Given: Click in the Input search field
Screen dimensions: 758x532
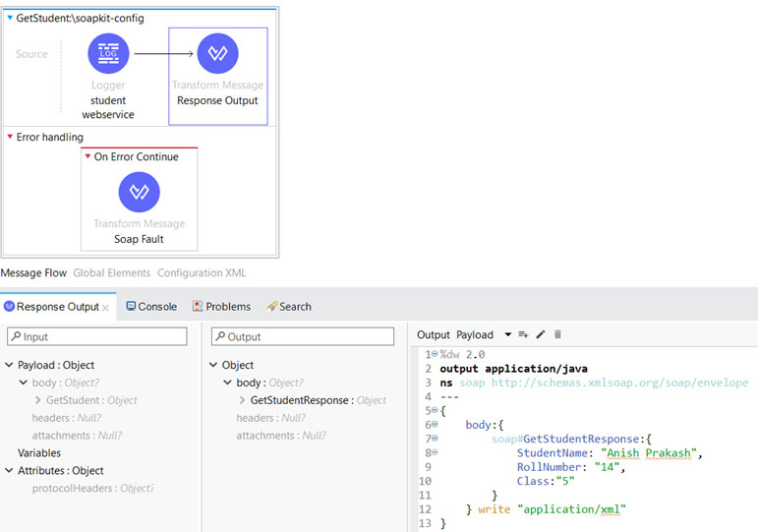Looking at the screenshot, I should tap(97, 336).
